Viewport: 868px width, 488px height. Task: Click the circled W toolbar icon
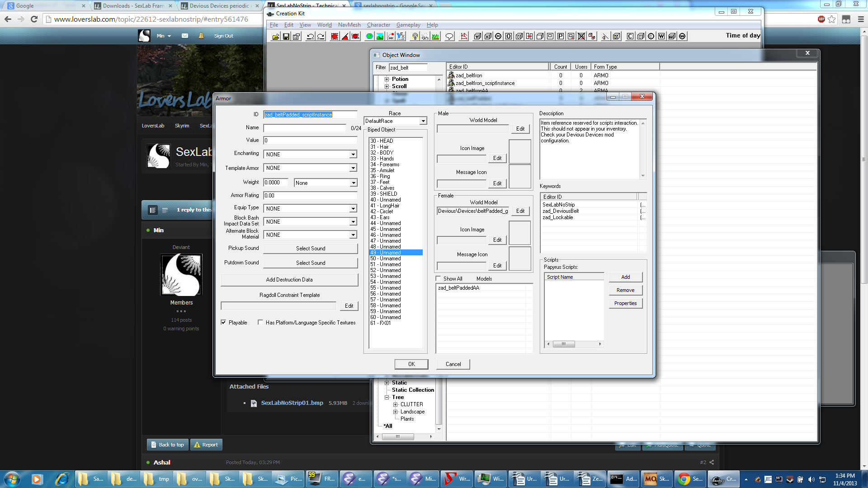click(x=682, y=36)
